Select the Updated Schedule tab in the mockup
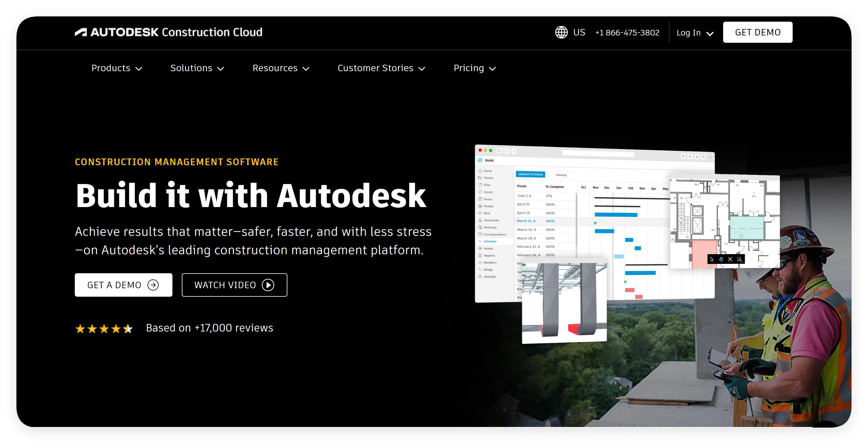 [x=530, y=174]
